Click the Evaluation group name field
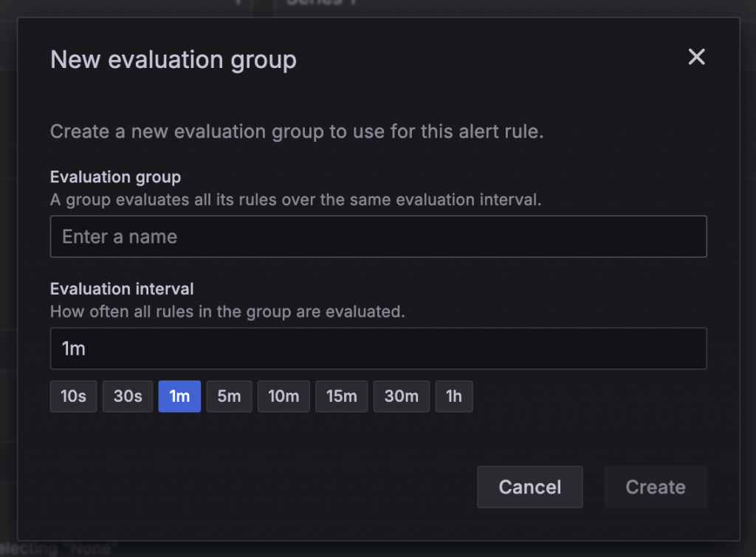Viewport: 756px width, 557px height. point(378,236)
